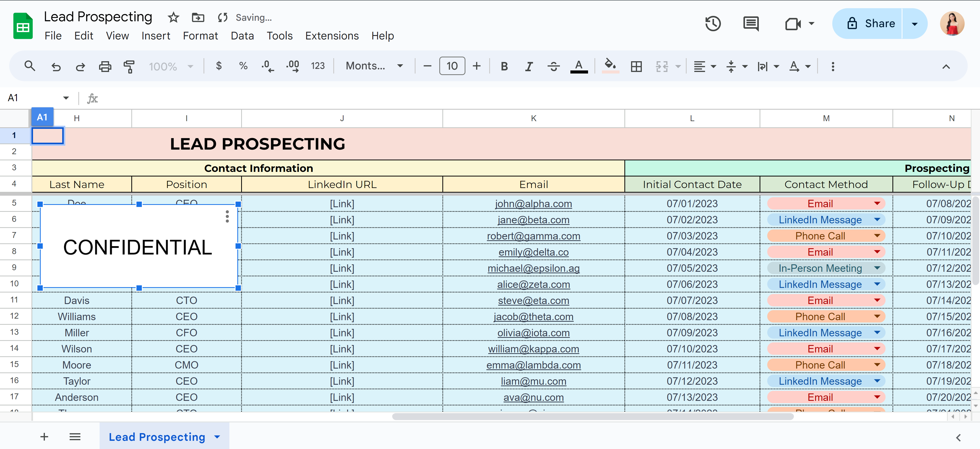Toggle bold formatting
Image resolution: width=980 pixels, height=449 pixels.
(504, 67)
